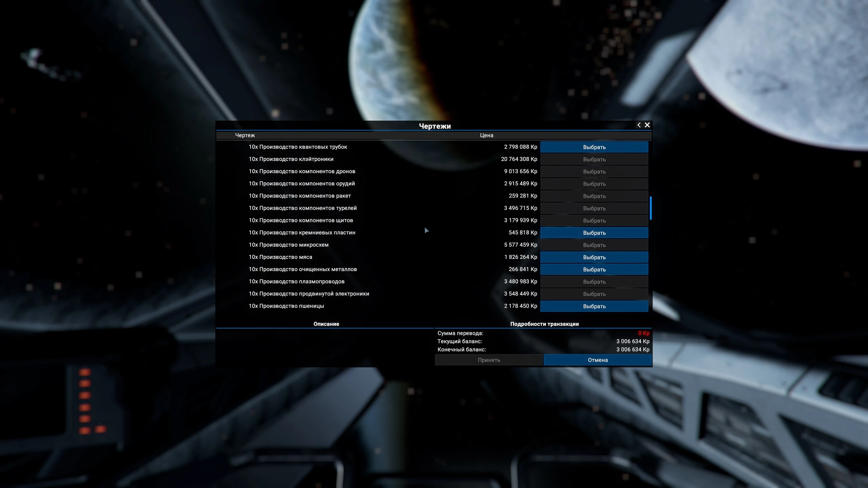Click the blue vertical scrollbar thumb

pos(651,208)
